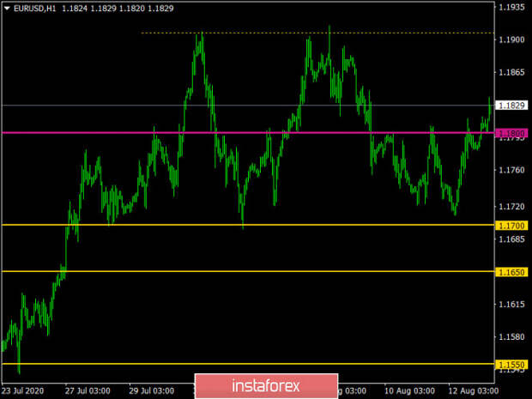Select the yellow 1.1550 horizontal line
Image resolution: width=532 pixels, height=399 pixels.
coord(248,364)
